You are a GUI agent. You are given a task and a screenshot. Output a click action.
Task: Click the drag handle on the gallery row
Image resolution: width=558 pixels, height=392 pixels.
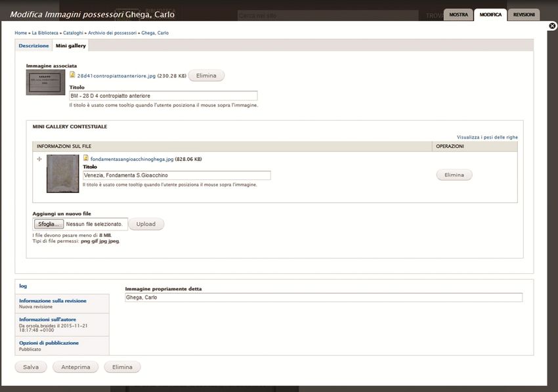39,159
